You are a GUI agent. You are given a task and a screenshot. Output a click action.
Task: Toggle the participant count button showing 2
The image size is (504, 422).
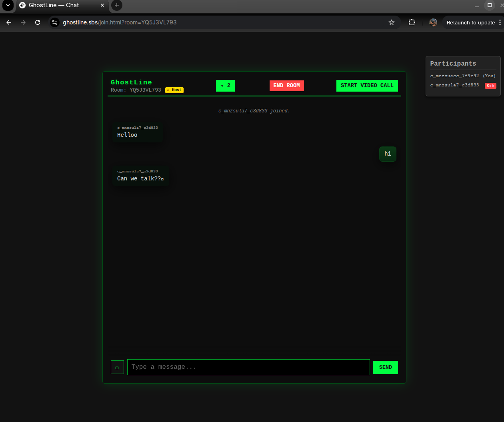[225, 86]
